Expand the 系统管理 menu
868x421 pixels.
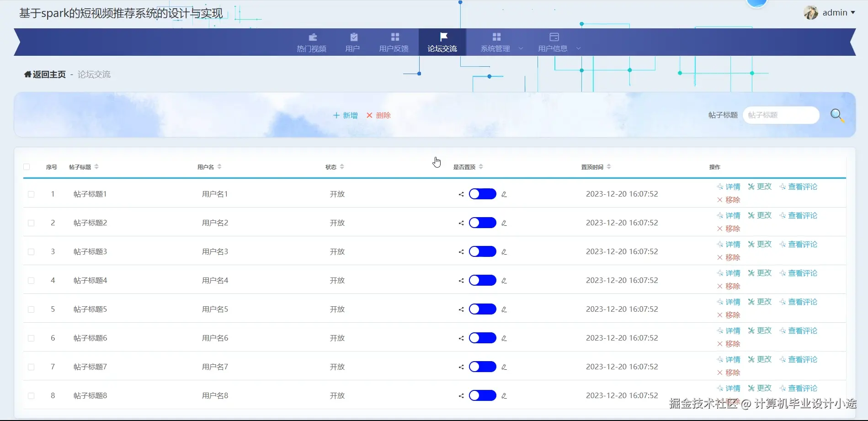501,43
